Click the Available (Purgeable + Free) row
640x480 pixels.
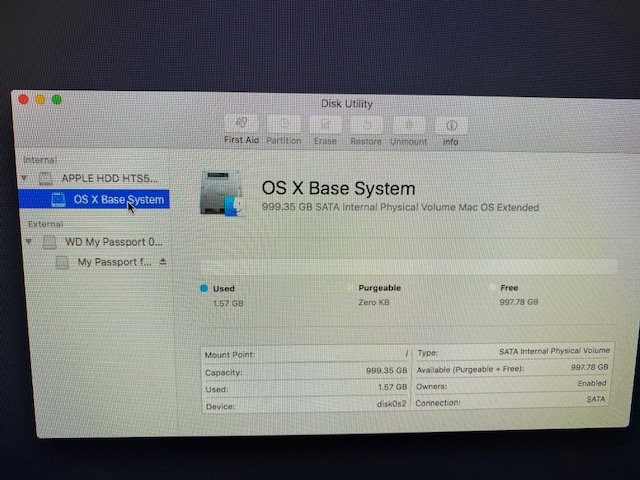513,369
